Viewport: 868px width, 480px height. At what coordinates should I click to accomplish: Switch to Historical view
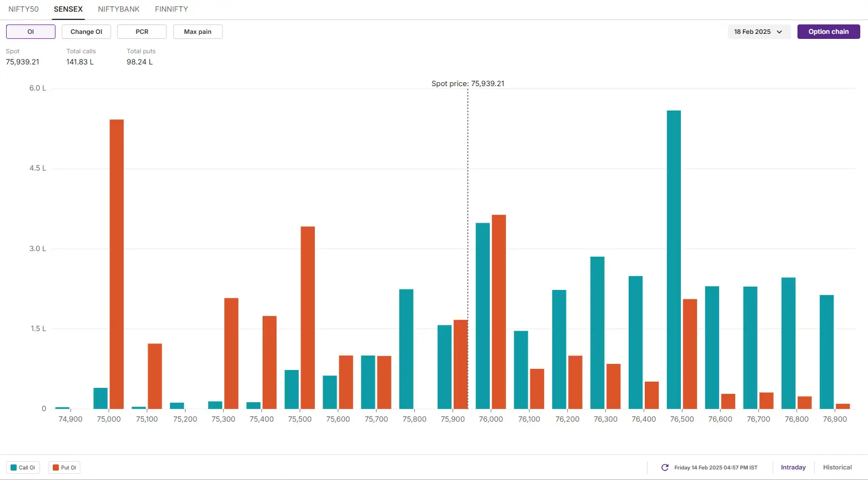(x=837, y=468)
